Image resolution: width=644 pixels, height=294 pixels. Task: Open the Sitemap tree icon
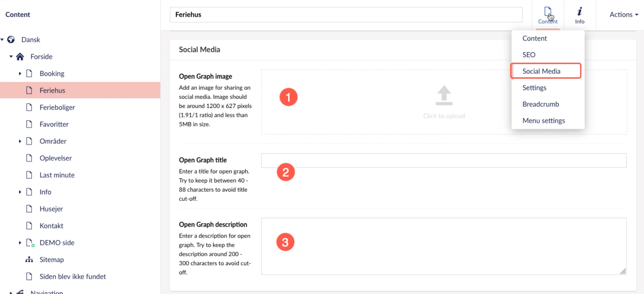29,259
